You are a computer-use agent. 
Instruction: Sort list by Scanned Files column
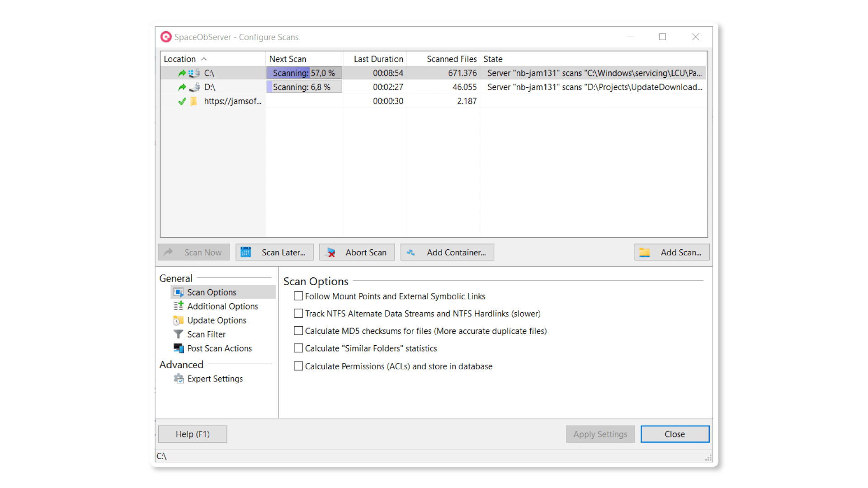(x=451, y=59)
